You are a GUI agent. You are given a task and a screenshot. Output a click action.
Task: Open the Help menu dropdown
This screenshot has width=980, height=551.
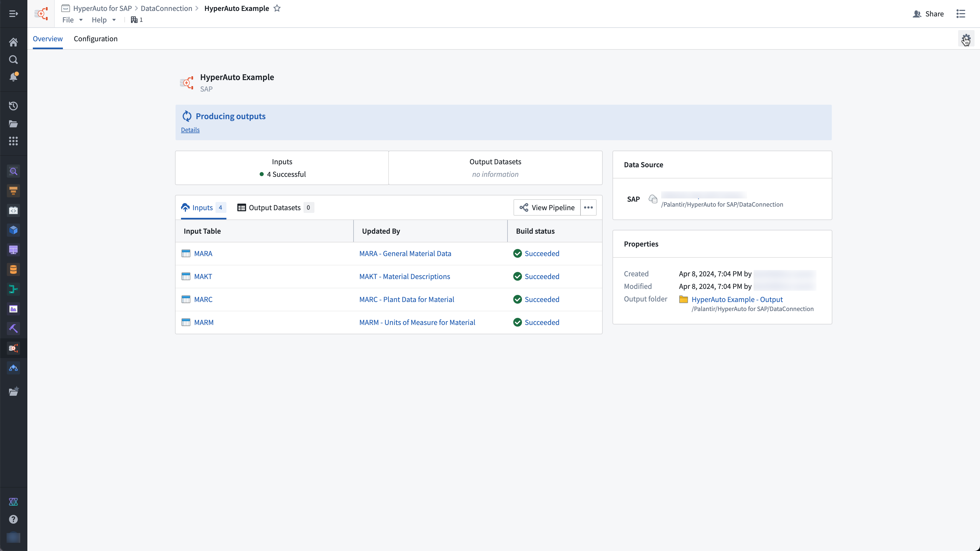pos(103,20)
